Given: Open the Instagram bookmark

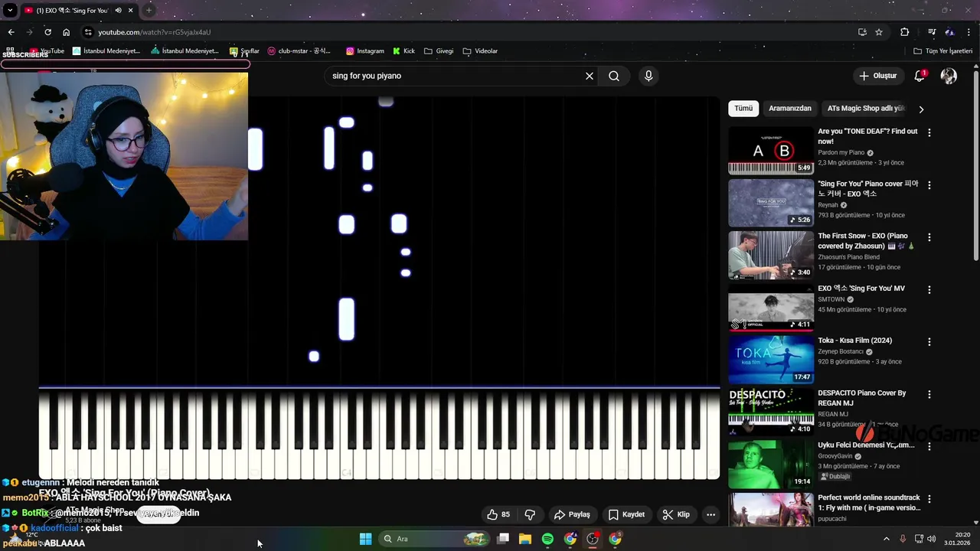Looking at the screenshot, I should pyautogui.click(x=365, y=51).
